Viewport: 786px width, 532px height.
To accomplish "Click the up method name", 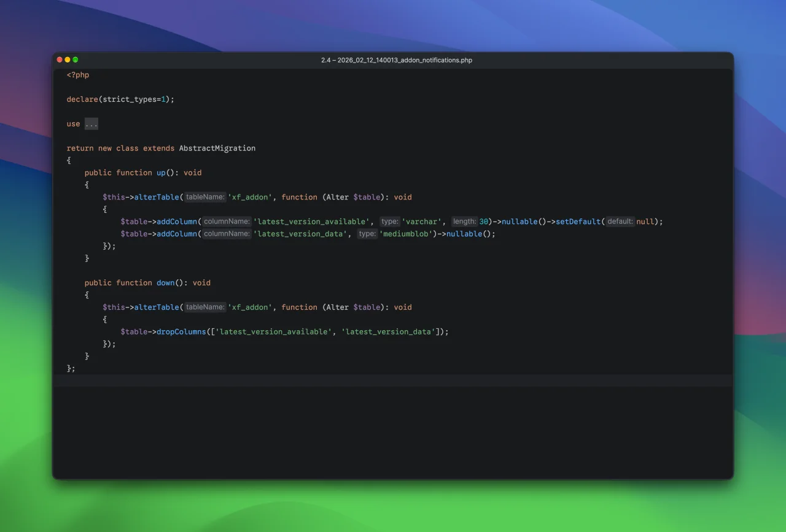I will [x=161, y=173].
